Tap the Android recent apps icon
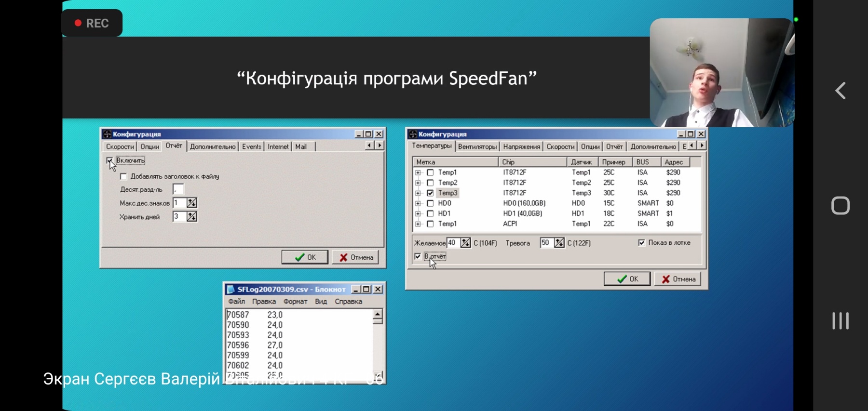868x411 pixels. 841,321
